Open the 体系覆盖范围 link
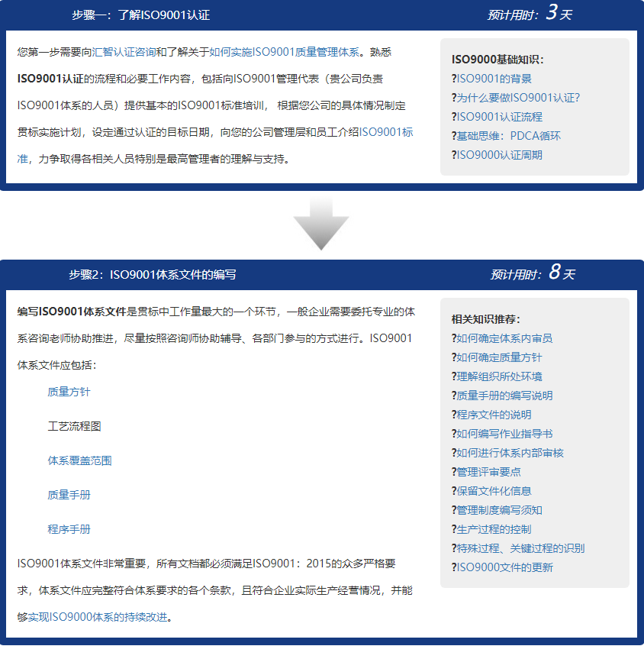The width and height of the screenshot is (644, 646). (x=79, y=460)
